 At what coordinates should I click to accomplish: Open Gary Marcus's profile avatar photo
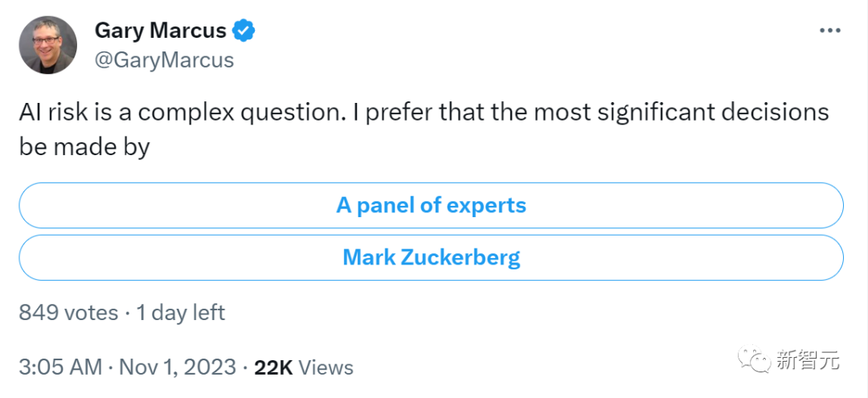coord(47,45)
